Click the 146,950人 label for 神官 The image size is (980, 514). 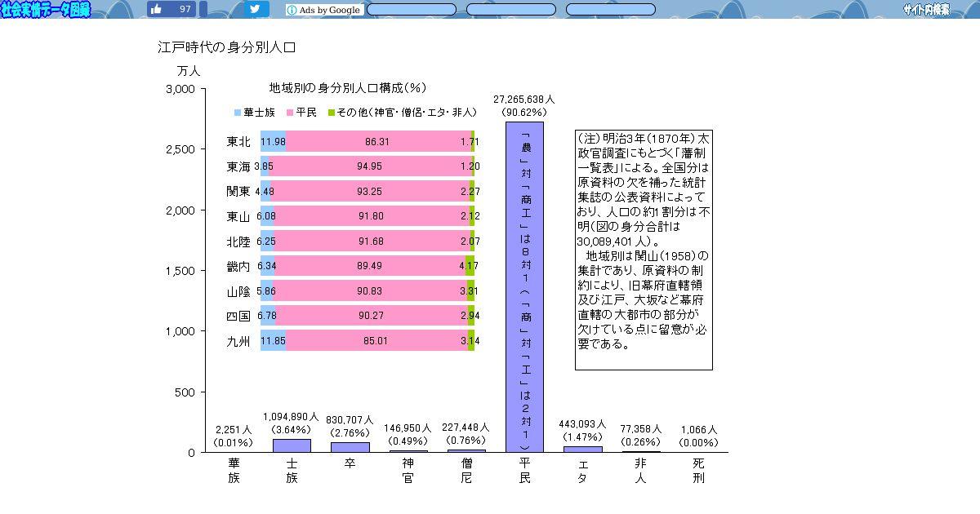coord(408,428)
